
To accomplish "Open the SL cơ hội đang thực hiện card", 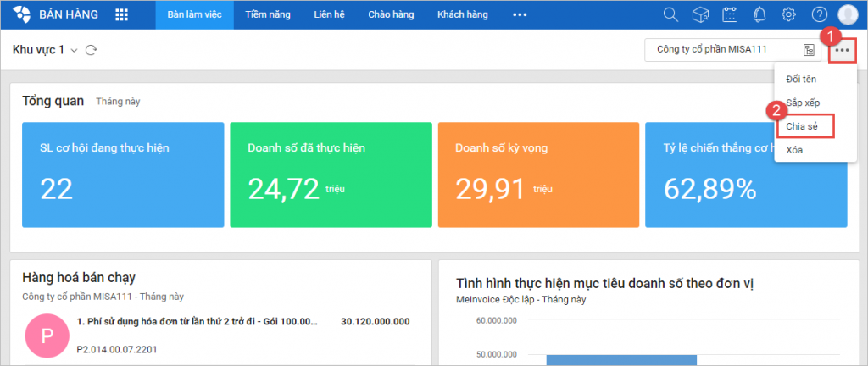I will click(x=123, y=175).
